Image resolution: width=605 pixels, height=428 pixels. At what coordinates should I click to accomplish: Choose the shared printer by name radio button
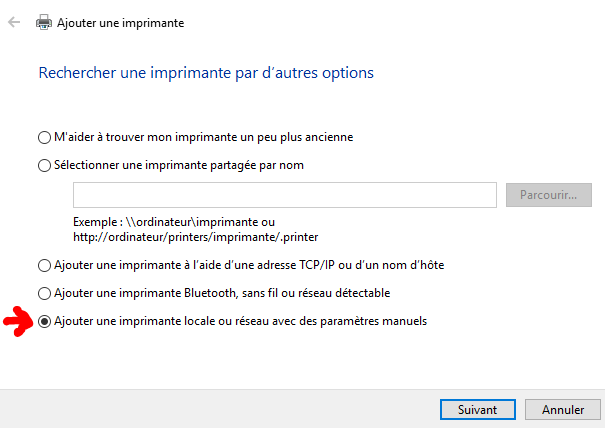tap(44, 166)
